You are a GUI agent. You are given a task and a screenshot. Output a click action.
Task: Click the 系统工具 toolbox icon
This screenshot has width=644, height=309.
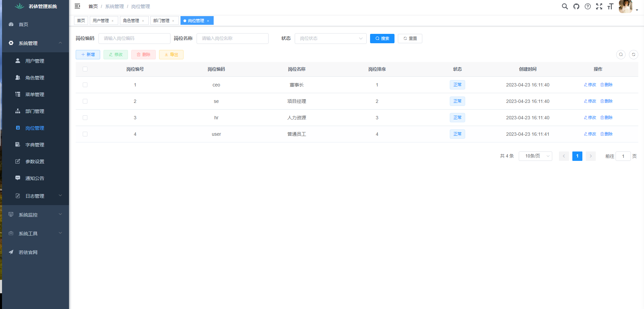11,233
